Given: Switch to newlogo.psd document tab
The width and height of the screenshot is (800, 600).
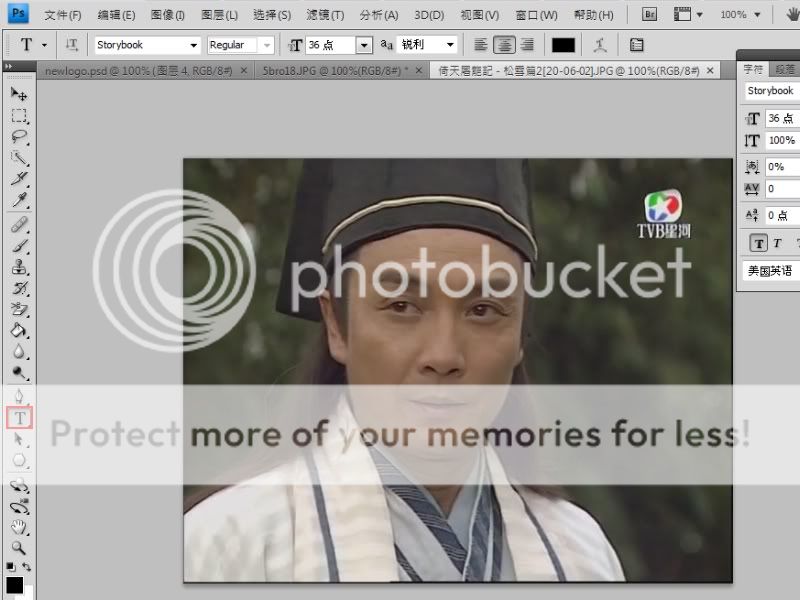Looking at the screenshot, I should 138,71.
